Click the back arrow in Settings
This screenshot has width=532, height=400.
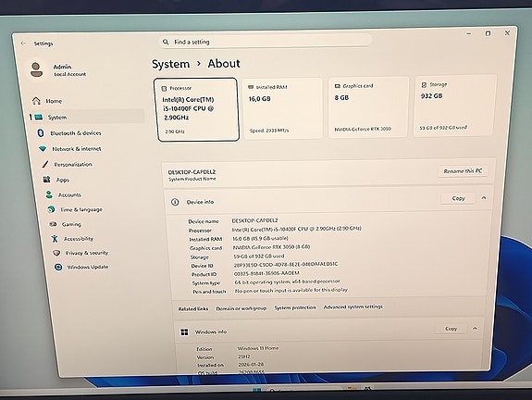[x=23, y=44]
